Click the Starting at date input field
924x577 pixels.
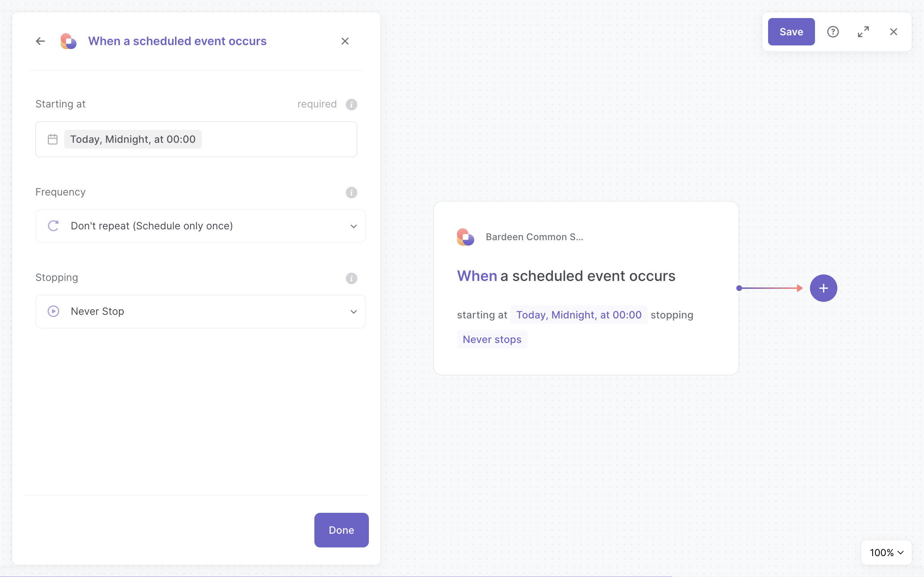tap(267, 139)
